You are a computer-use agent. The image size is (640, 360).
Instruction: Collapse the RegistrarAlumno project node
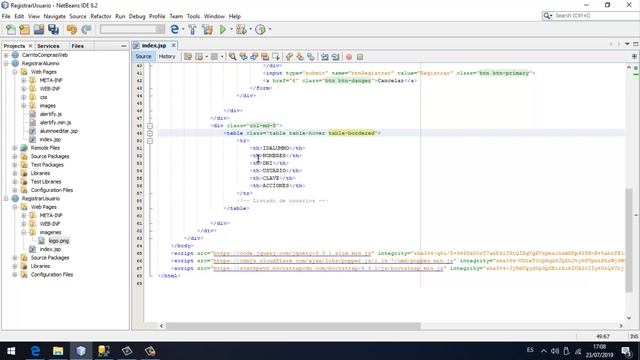tap(6, 63)
